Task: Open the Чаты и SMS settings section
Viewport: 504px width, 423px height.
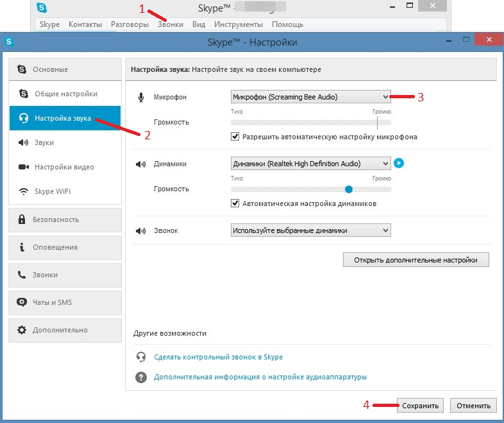Action: [x=65, y=303]
